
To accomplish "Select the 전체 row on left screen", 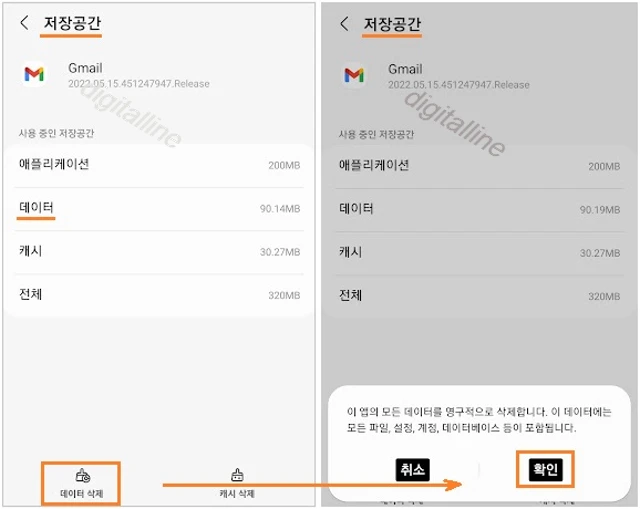I will pyautogui.click(x=159, y=295).
